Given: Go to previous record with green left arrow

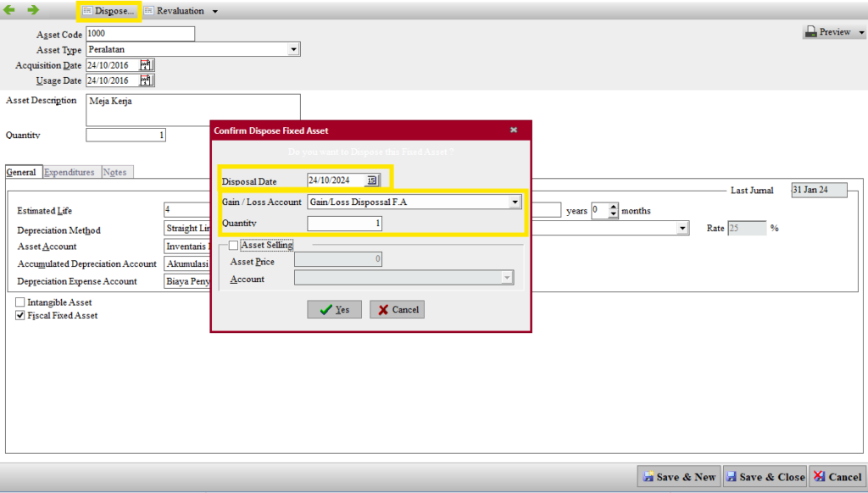Looking at the screenshot, I should [9, 10].
